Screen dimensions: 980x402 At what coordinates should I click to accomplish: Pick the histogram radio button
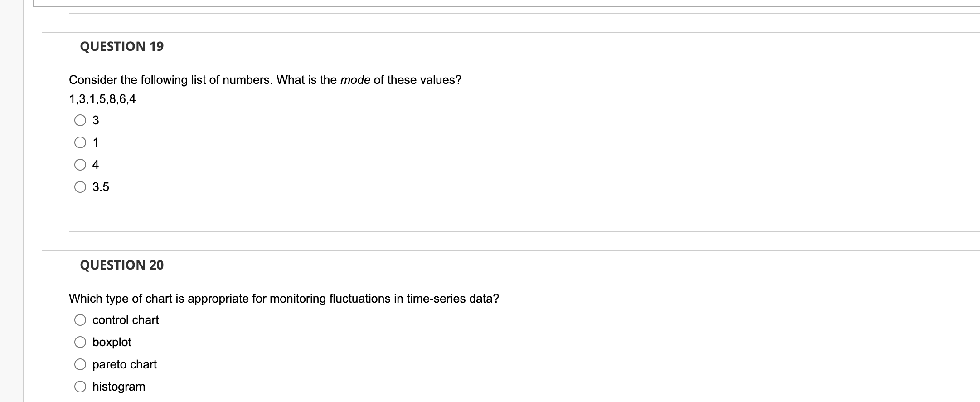click(x=80, y=387)
